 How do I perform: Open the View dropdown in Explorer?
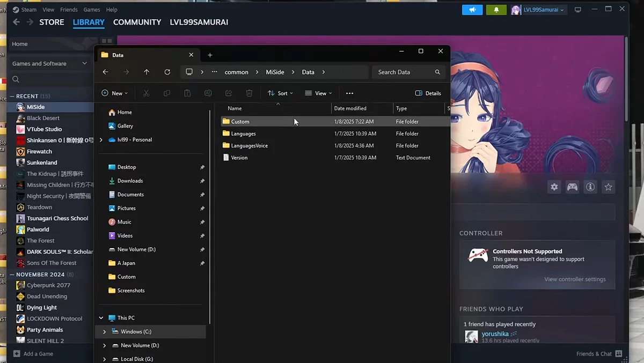tap(318, 93)
